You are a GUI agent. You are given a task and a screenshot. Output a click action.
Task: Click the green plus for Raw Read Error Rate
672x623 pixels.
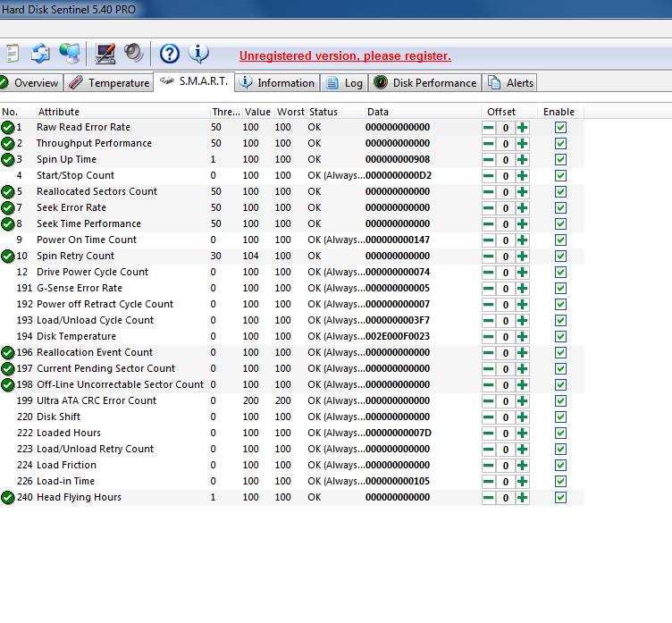coord(522,128)
